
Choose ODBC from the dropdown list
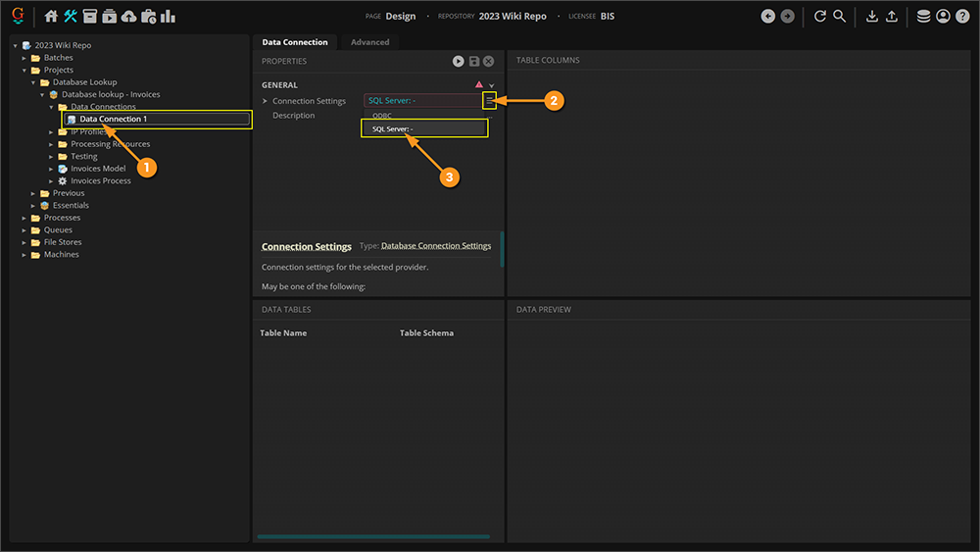381,116
